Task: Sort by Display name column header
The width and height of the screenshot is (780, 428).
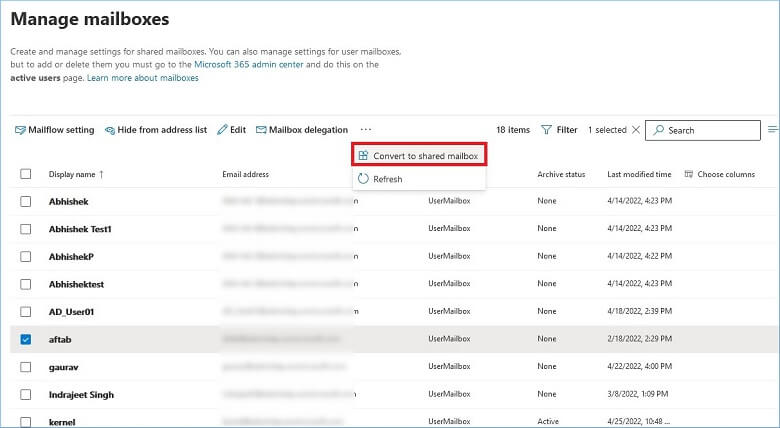Action: click(x=72, y=174)
